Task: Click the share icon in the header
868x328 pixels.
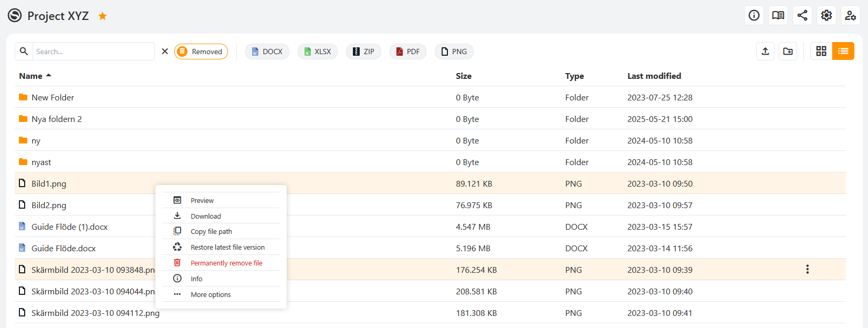Action: tap(802, 16)
